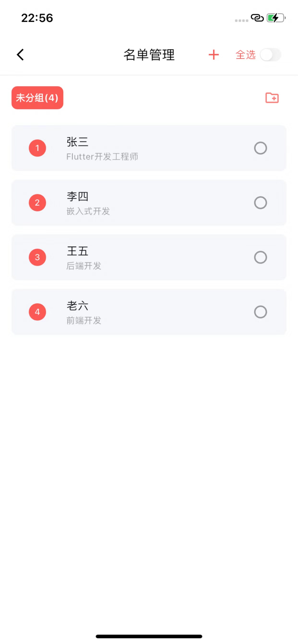Tap the number 2 badge for 李四
The width and height of the screenshot is (298, 644).
[x=37, y=203]
